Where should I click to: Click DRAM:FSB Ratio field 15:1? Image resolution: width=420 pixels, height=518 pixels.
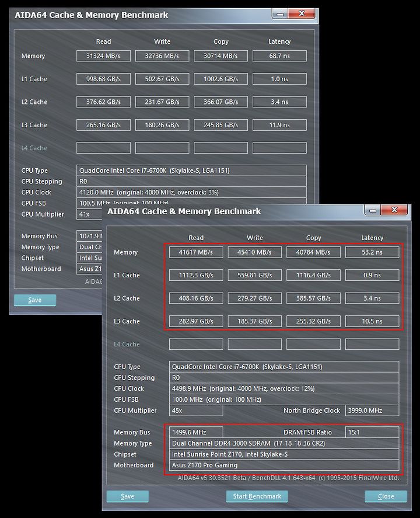pyautogui.click(x=372, y=432)
